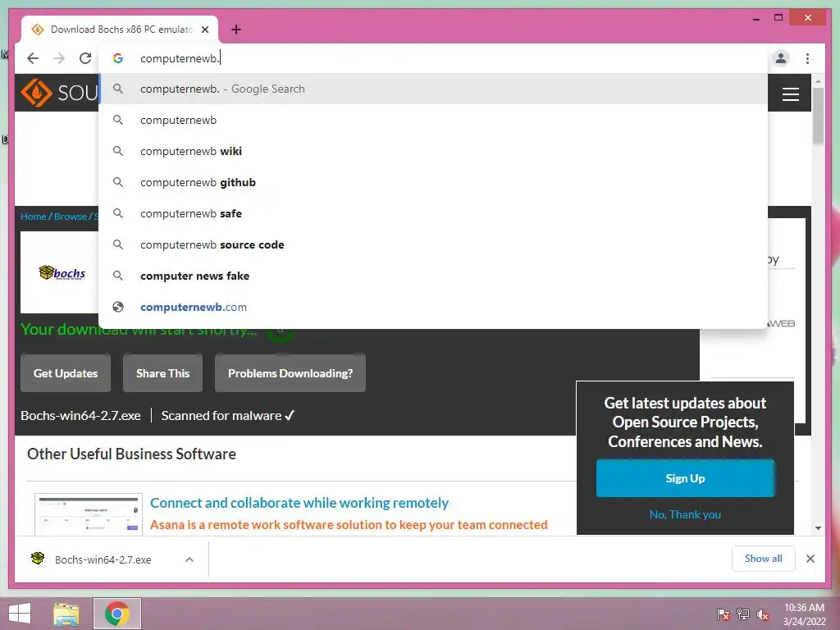Select 'computernewb. - Google Search' suggestion
This screenshot has height=630, width=840.
pos(433,89)
